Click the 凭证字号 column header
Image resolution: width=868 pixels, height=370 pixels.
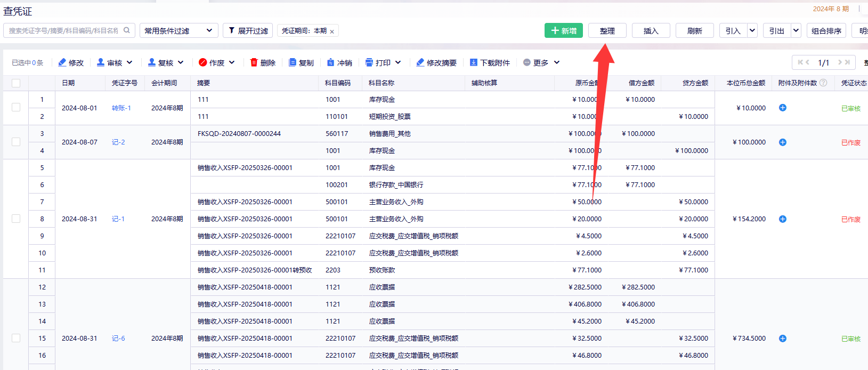125,83
